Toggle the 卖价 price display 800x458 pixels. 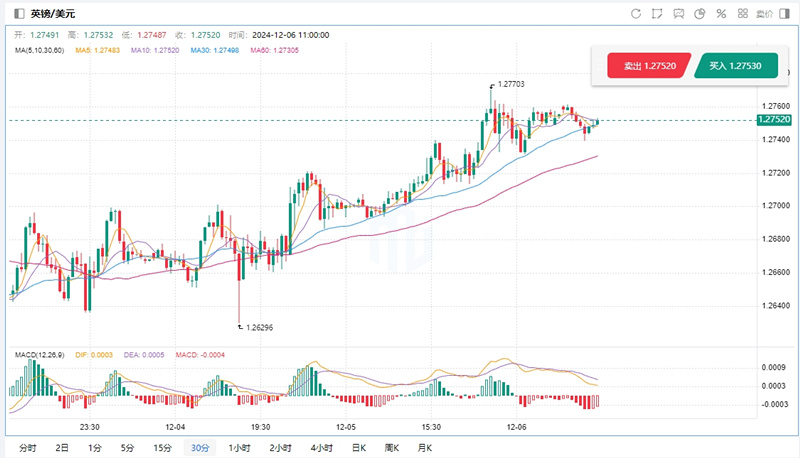point(765,14)
